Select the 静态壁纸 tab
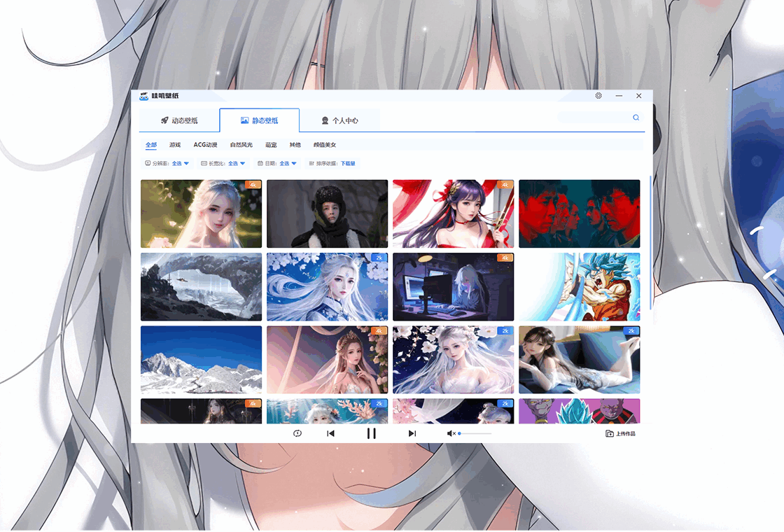The image size is (784, 532). (260, 120)
